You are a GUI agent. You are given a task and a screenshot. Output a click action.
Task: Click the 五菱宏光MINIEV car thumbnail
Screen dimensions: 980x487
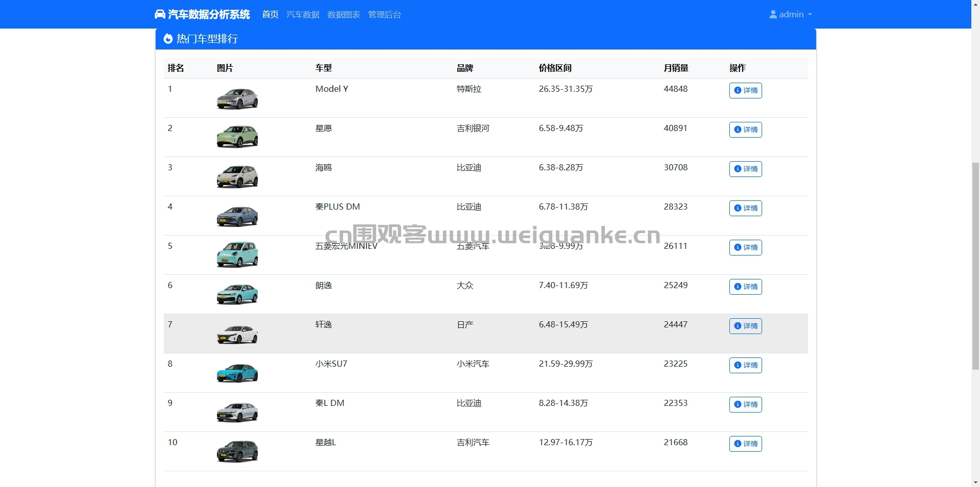pos(237,255)
